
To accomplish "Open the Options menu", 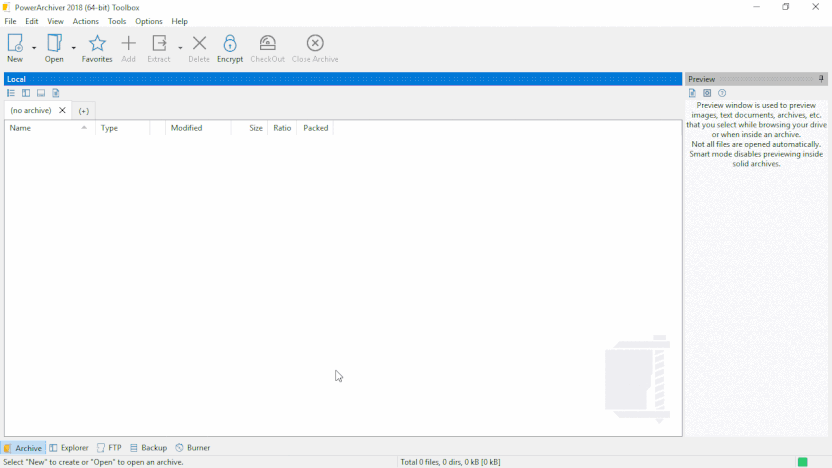I will pos(149,21).
